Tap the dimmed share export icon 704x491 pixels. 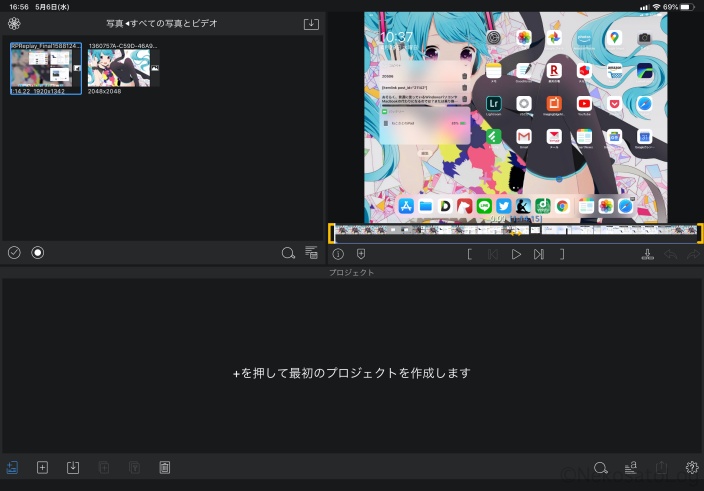point(661,467)
